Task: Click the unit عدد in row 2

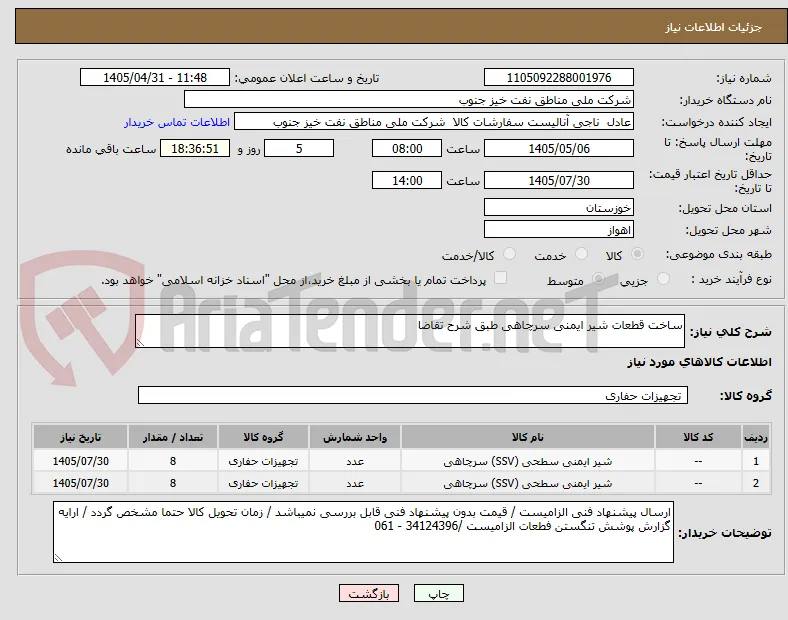Action: click(x=355, y=483)
